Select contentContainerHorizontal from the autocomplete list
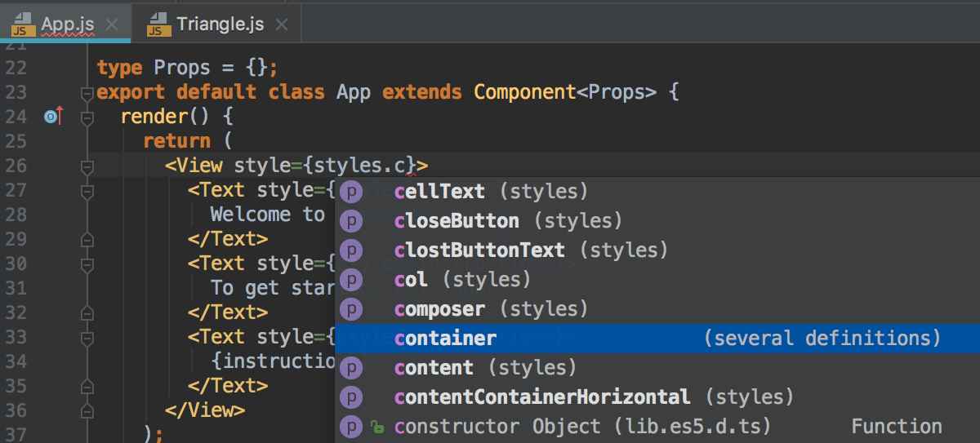 pos(541,397)
